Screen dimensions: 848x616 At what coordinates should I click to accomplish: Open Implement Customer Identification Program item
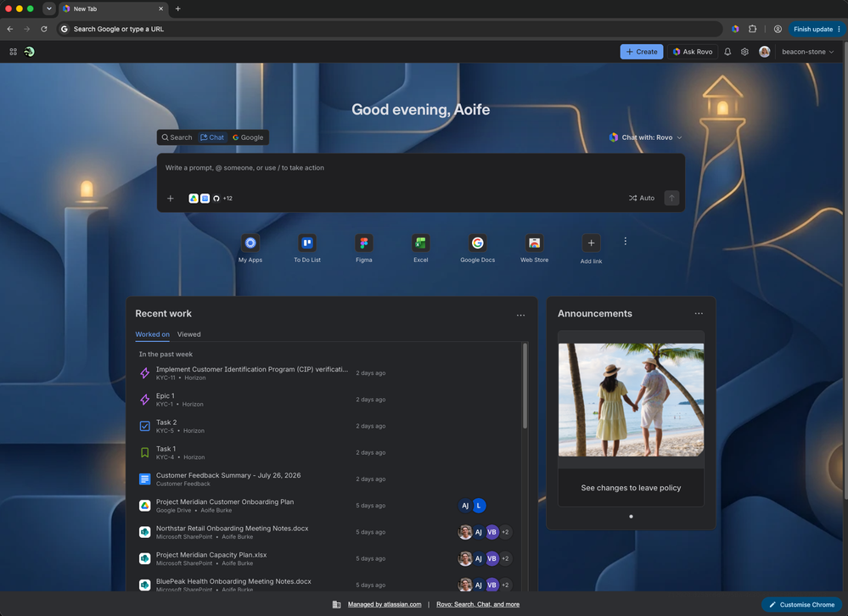(327, 372)
